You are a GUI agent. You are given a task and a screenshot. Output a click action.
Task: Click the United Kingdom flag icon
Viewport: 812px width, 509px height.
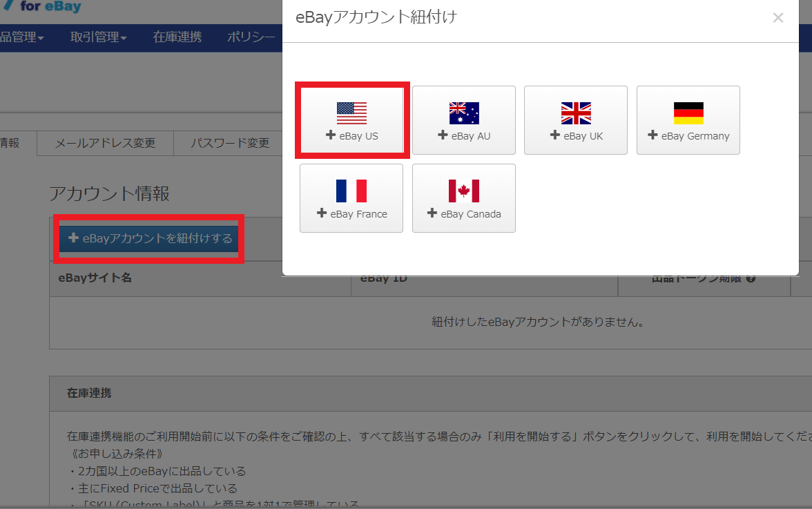point(576,113)
